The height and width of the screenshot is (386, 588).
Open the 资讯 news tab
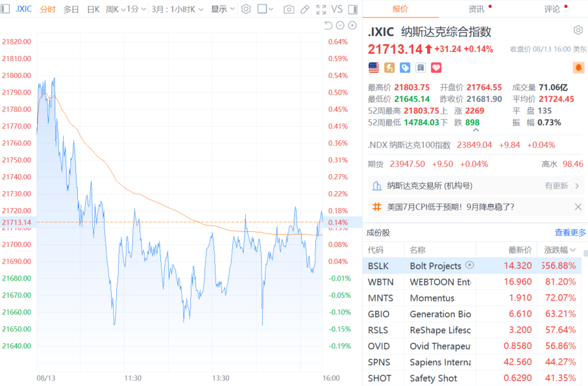(476, 9)
